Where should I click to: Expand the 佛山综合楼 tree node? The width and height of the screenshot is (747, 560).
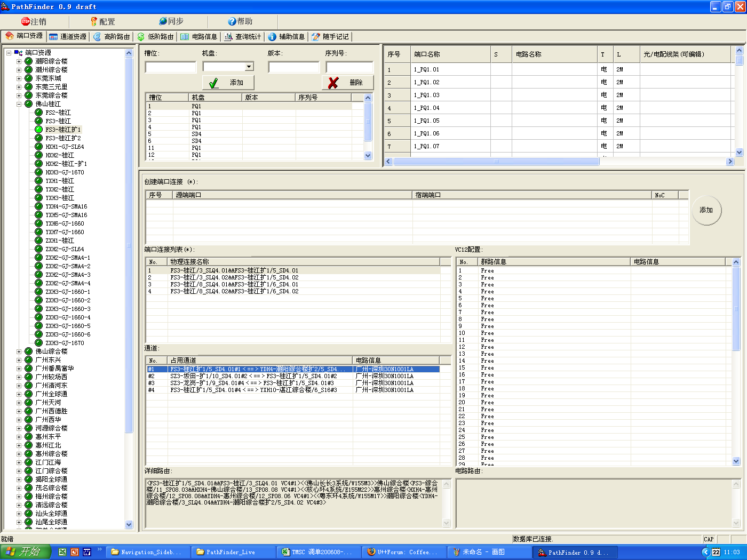[x=19, y=351]
